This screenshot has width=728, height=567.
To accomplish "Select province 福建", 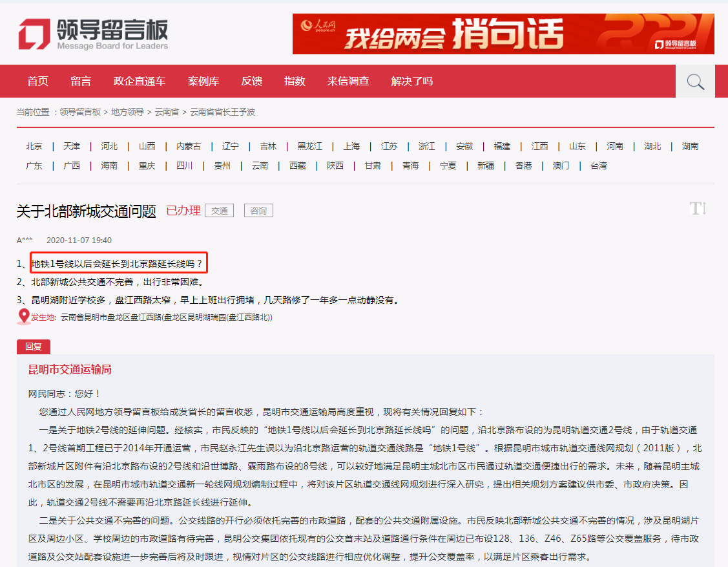I will tap(502, 146).
